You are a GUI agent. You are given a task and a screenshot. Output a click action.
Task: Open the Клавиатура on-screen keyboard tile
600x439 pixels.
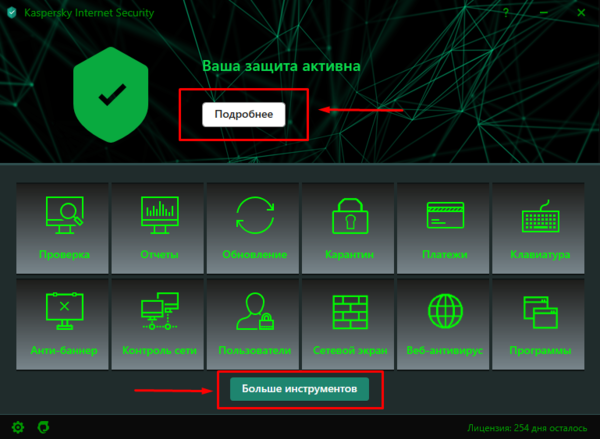click(x=538, y=228)
